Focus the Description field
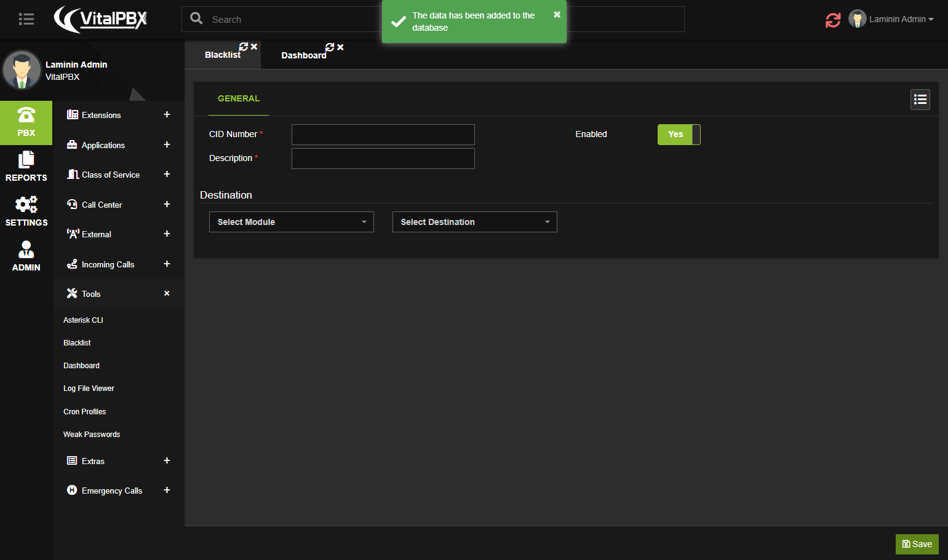Image resolution: width=948 pixels, height=560 pixels. pos(383,159)
